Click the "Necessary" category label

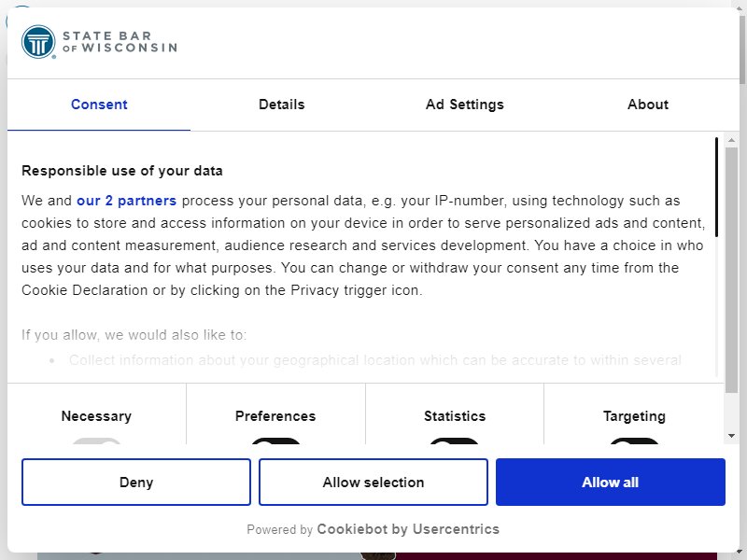pyautogui.click(x=96, y=415)
